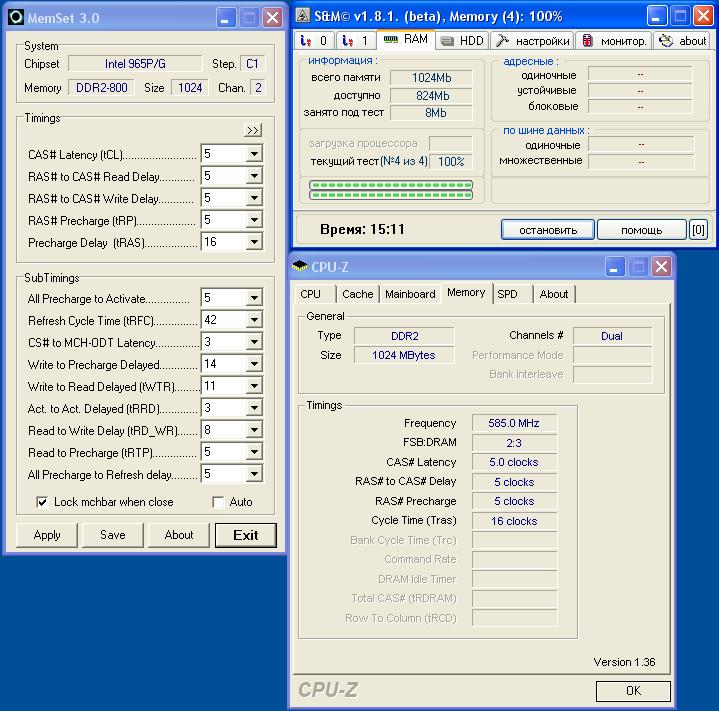
Task: Click доступно value 824Mb
Action: click(431, 95)
